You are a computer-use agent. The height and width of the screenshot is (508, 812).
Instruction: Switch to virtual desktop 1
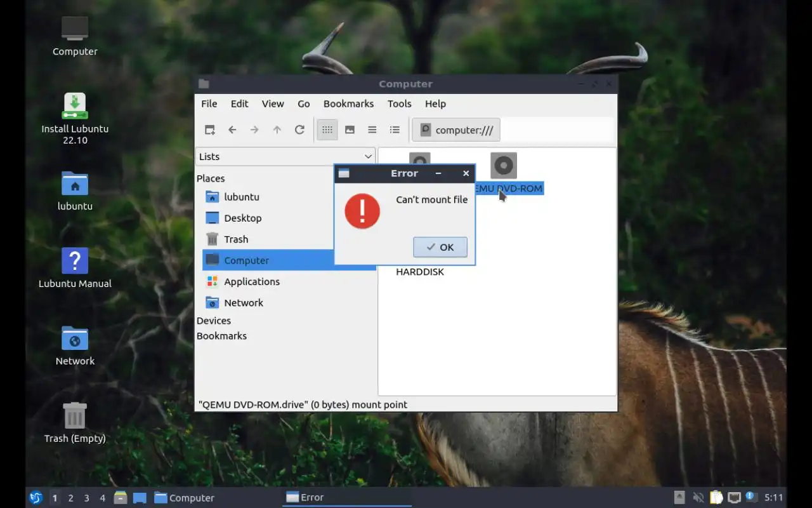tap(55, 498)
